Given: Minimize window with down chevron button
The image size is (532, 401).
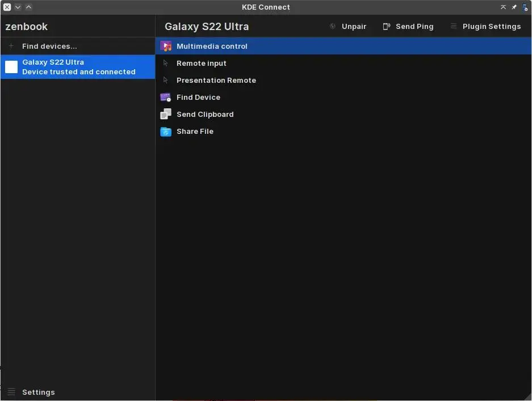Looking at the screenshot, I should pyautogui.click(x=18, y=7).
